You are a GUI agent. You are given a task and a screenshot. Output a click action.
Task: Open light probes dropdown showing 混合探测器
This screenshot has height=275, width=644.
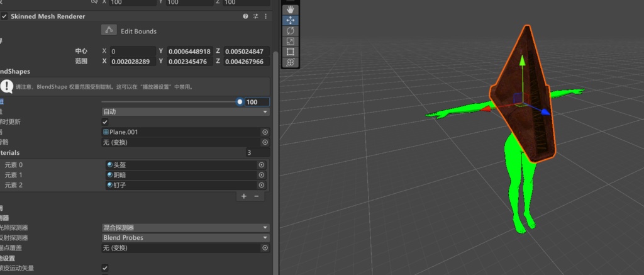click(x=186, y=228)
